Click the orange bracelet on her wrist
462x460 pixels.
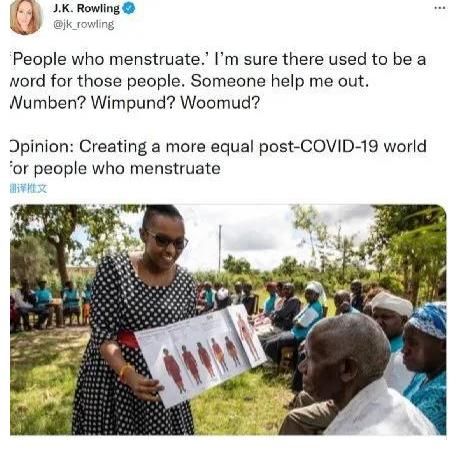pos(125,371)
